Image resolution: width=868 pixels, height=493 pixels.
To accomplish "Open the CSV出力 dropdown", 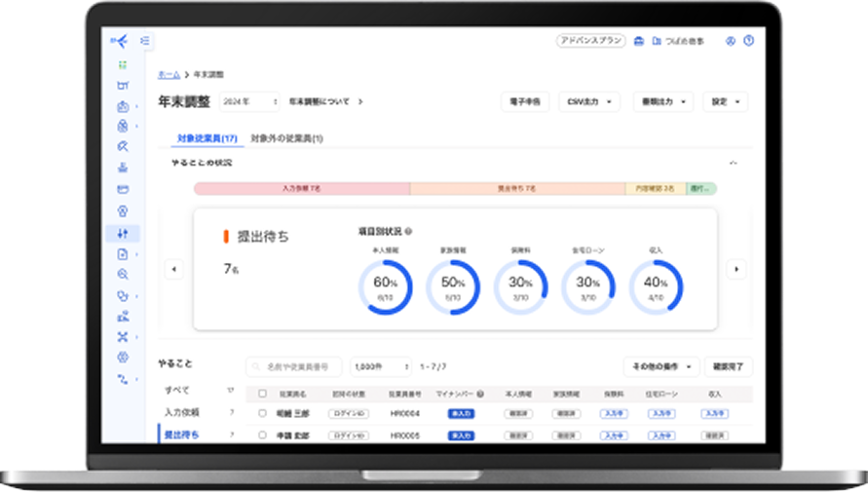I will (592, 101).
